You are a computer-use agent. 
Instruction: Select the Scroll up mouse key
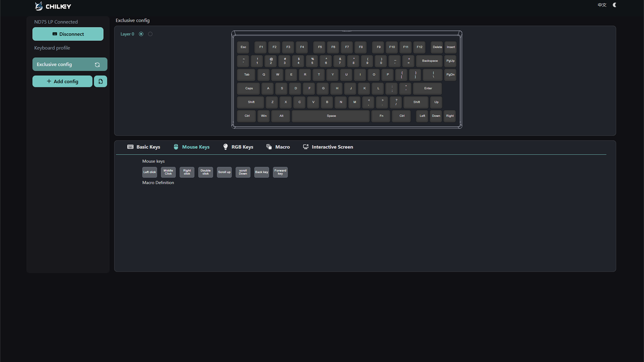pos(224,172)
